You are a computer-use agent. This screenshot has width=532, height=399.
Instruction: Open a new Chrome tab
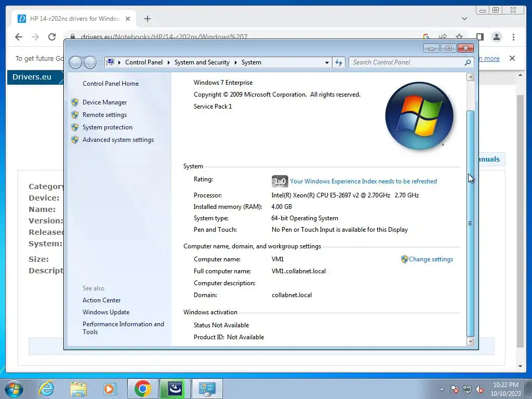point(147,19)
